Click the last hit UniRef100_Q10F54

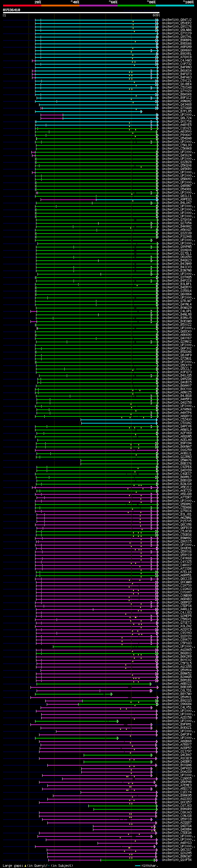177,860
